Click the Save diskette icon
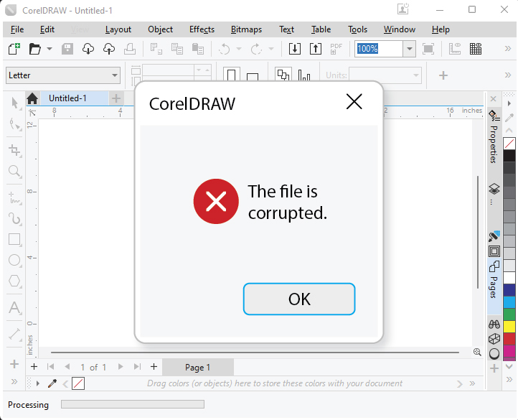The image size is (518, 420). (x=67, y=49)
